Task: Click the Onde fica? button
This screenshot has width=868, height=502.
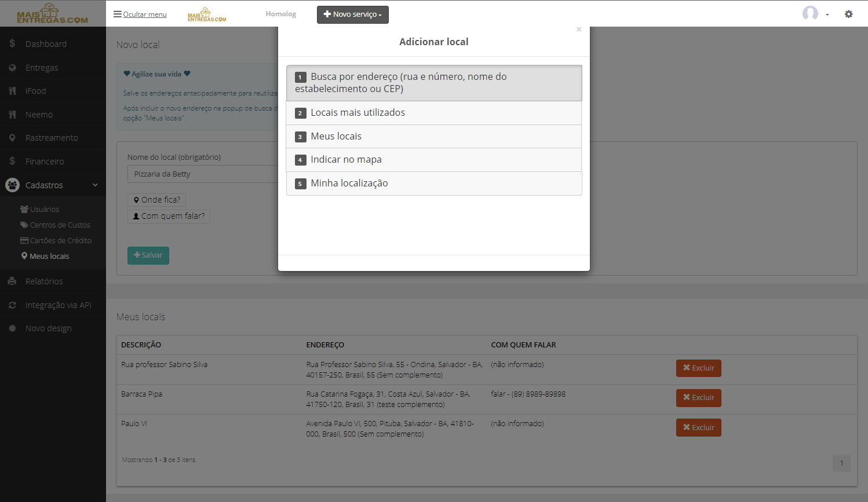Action: (156, 200)
